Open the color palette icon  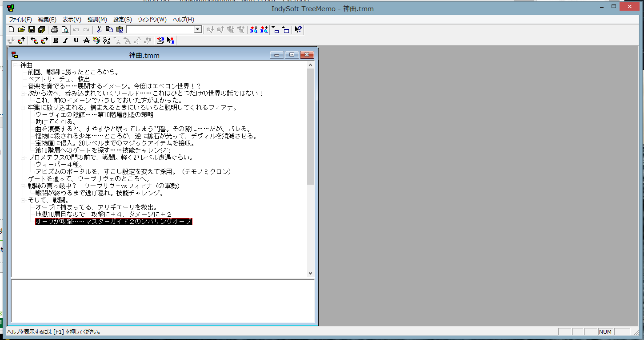(96, 40)
